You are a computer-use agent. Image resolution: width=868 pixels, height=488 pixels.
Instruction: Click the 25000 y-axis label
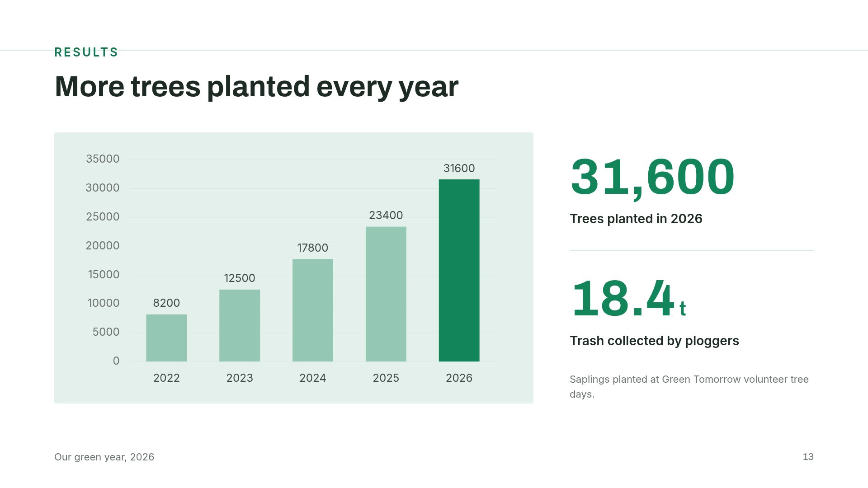[x=103, y=217]
